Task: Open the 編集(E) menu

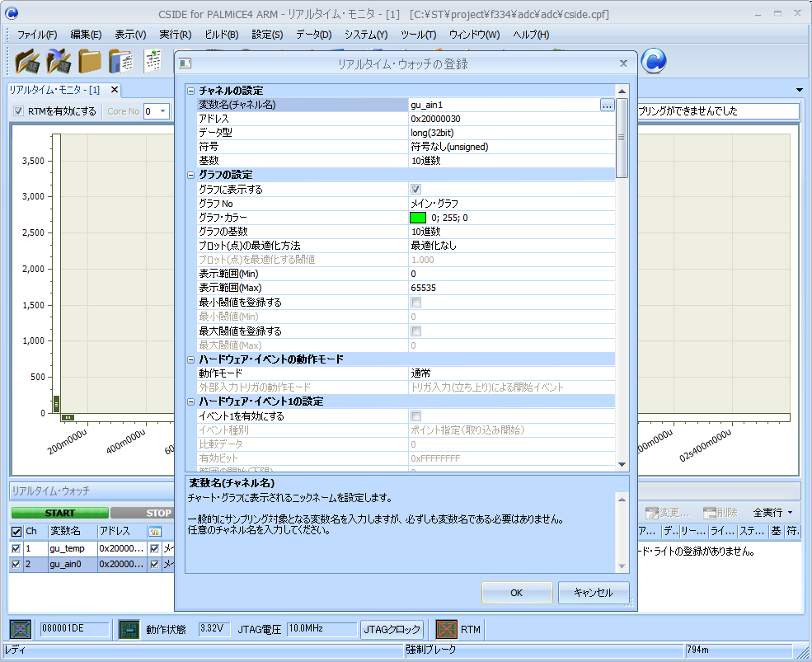Action: [86, 35]
